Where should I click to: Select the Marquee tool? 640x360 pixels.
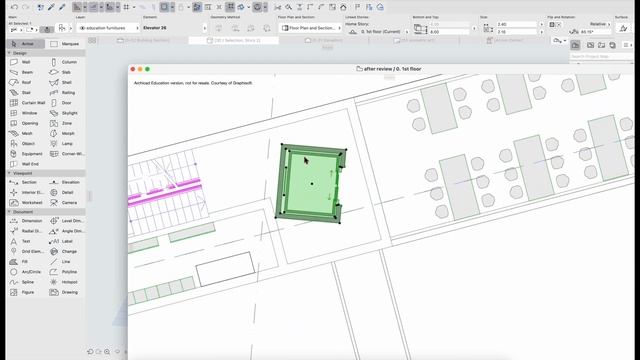click(65, 44)
